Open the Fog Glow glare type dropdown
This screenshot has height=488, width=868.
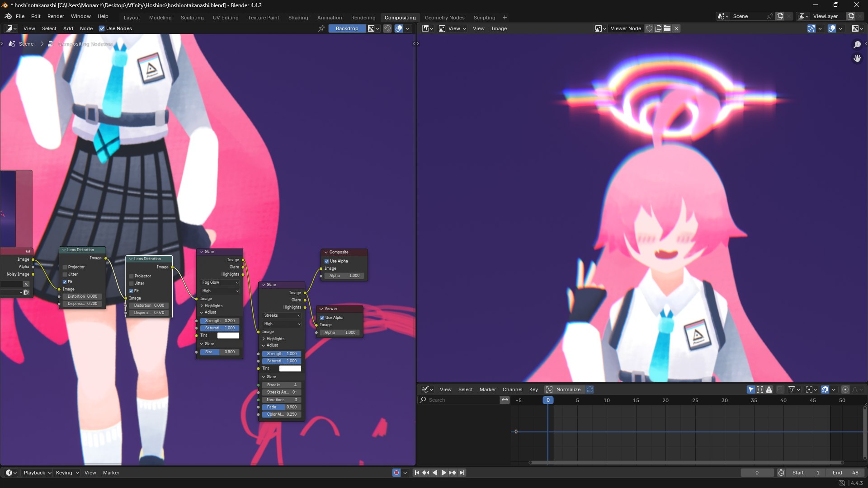point(220,282)
